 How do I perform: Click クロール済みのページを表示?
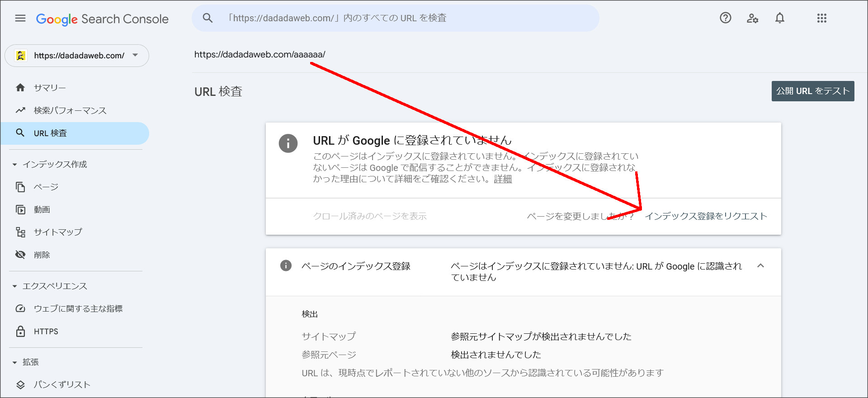pyautogui.click(x=370, y=216)
